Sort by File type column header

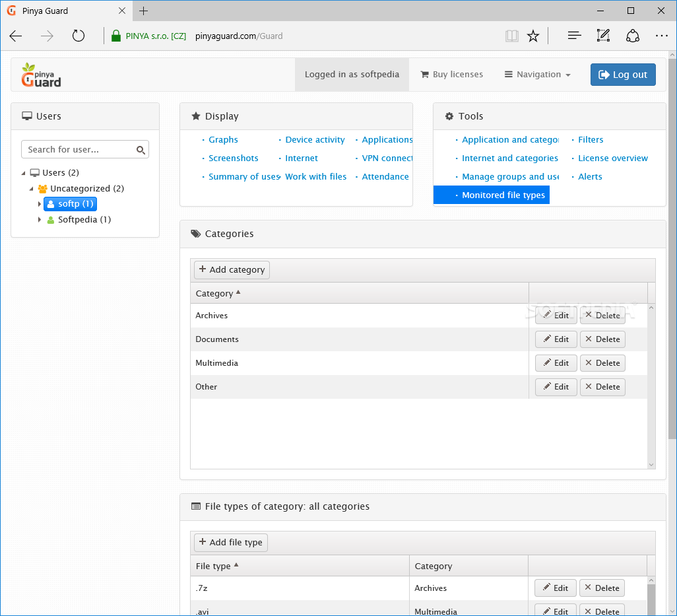pos(300,566)
